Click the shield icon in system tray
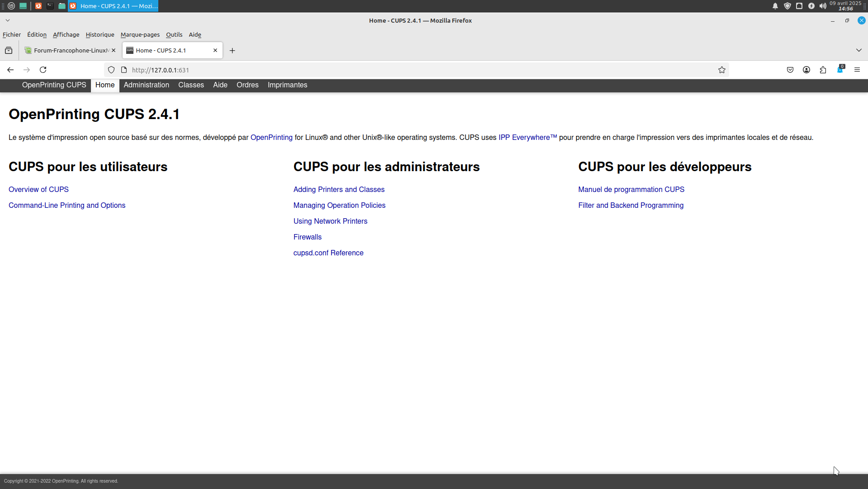The height and width of the screenshot is (489, 868). (787, 6)
